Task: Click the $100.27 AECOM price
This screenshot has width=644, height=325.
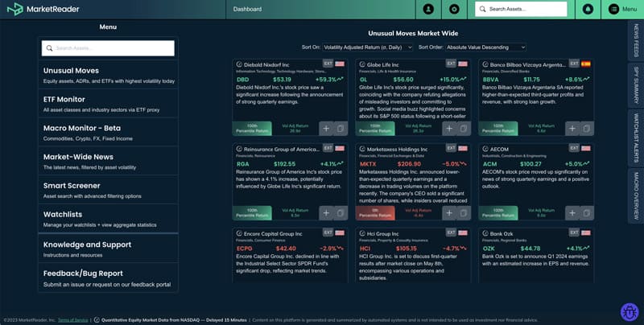Action: pos(530,164)
